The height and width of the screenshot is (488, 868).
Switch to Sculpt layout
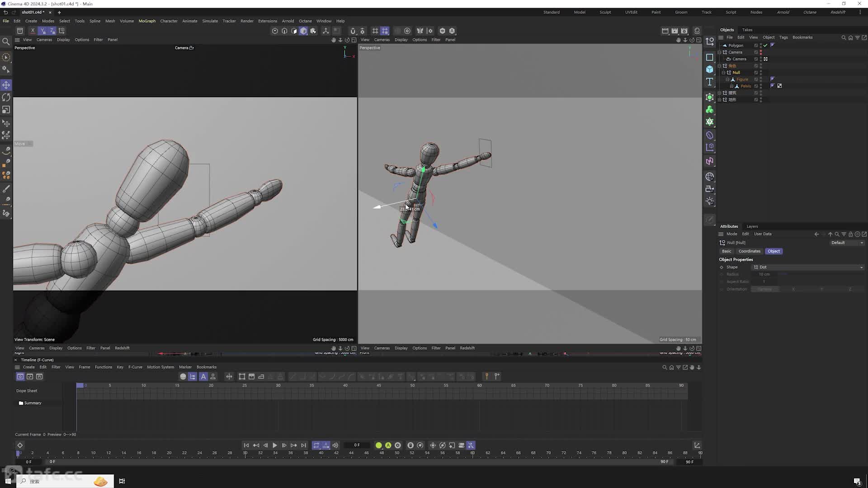[605, 12]
